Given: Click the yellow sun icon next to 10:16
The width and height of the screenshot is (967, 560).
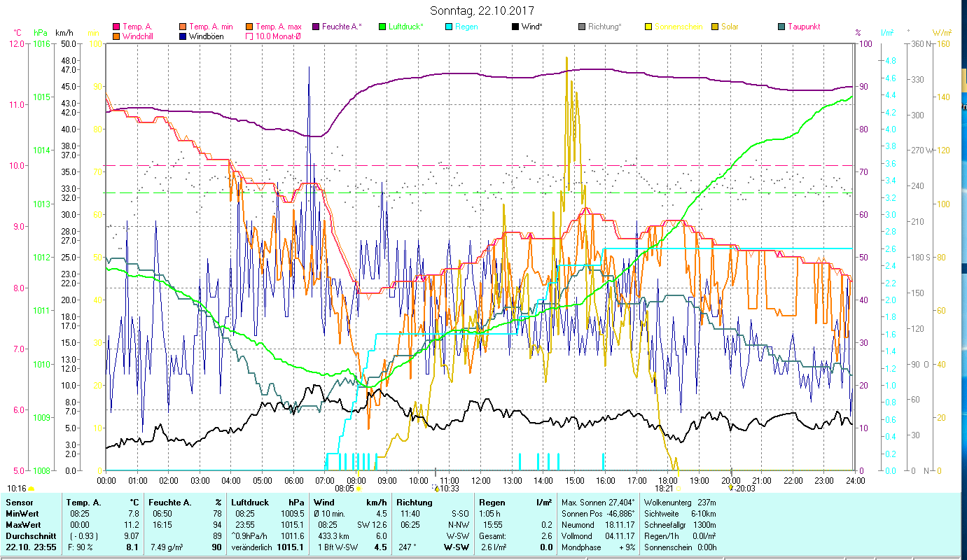Looking at the screenshot, I should click(32, 489).
